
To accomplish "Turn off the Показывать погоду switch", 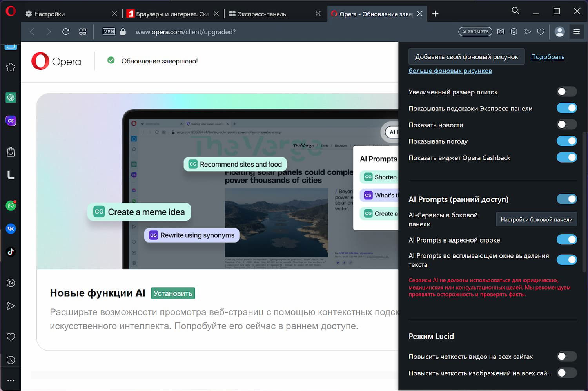I will pos(567,141).
